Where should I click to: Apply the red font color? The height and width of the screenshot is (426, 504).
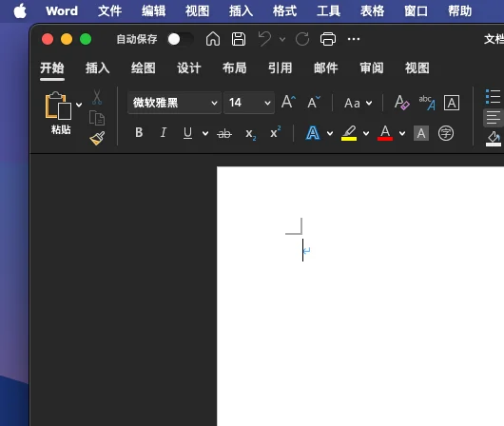pyautogui.click(x=385, y=133)
